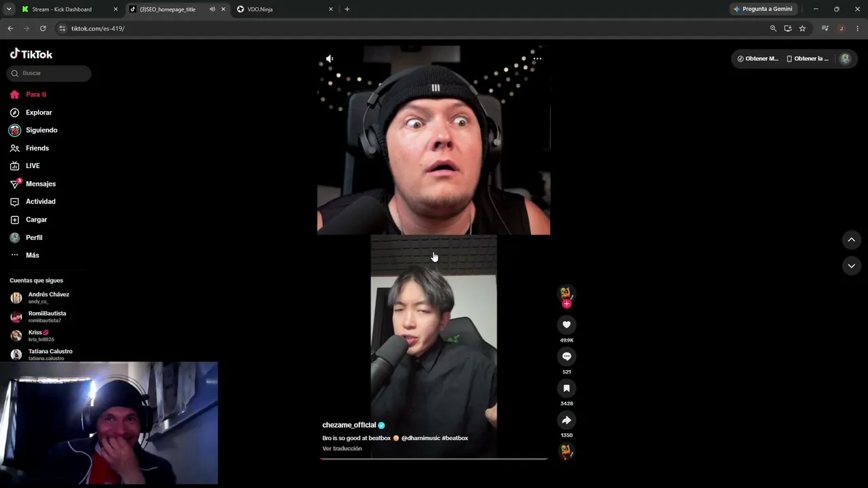The height and width of the screenshot is (488, 868).
Task: Click Ver traducción under the caption
Action: 342,449
